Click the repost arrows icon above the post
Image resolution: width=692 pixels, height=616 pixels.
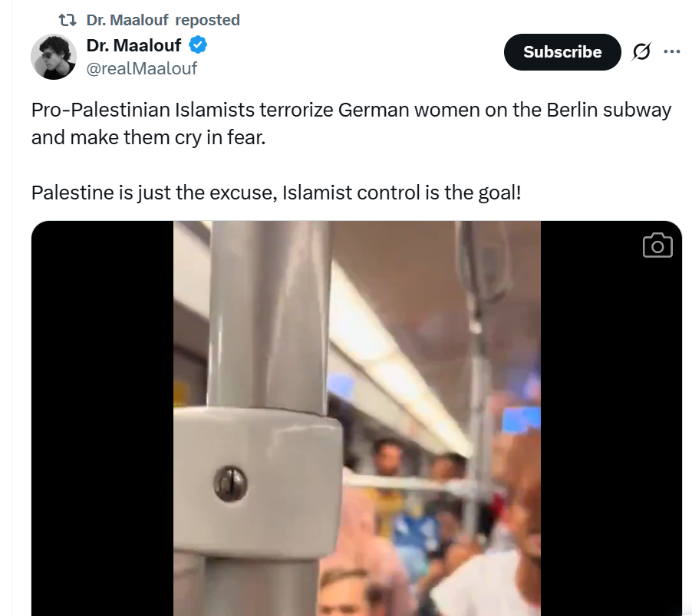68,20
